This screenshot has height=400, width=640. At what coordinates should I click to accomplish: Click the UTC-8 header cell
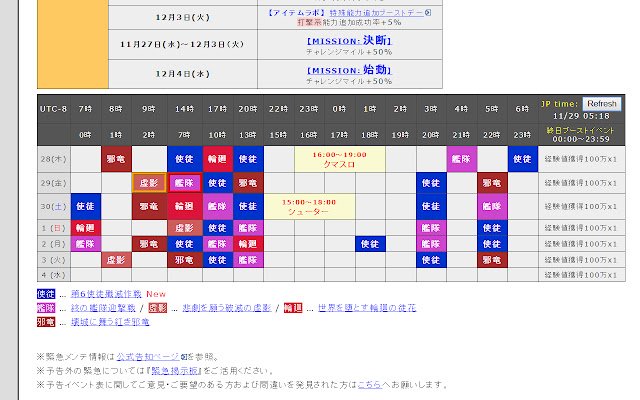(53, 109)
